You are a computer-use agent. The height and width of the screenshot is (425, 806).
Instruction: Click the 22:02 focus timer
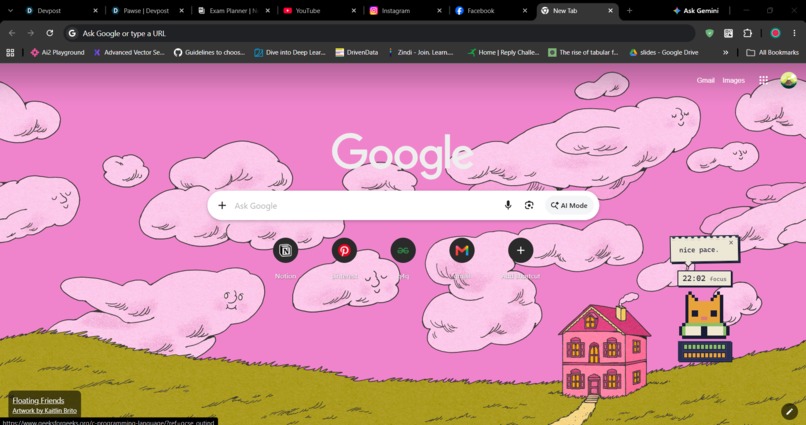[x=704, y=279]
